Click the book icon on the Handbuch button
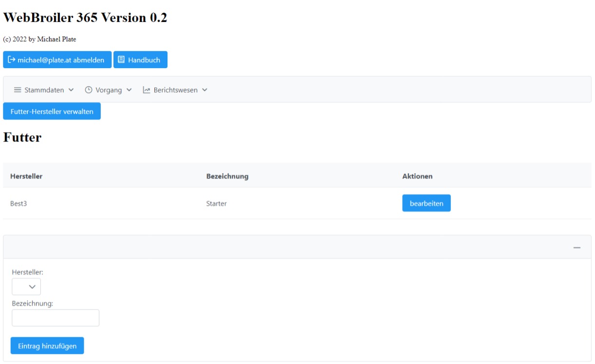This screenshot has width=595, height=364. coord(121,60)
